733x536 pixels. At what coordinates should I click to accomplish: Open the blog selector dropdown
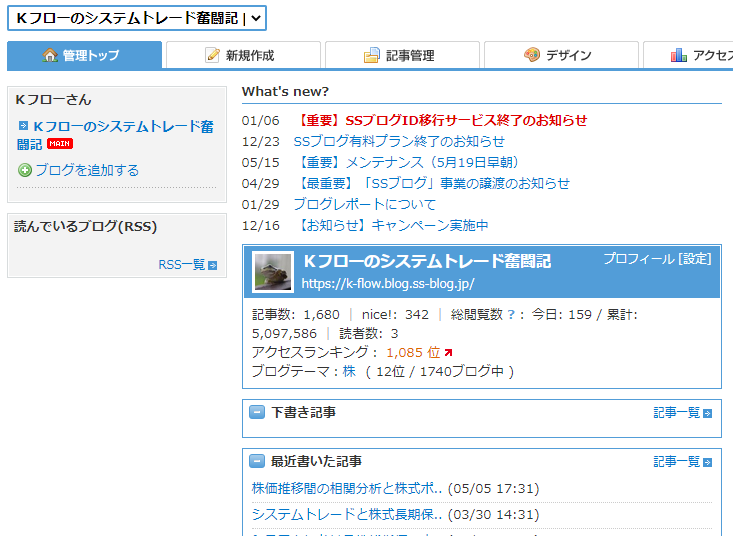pos(137,18)
